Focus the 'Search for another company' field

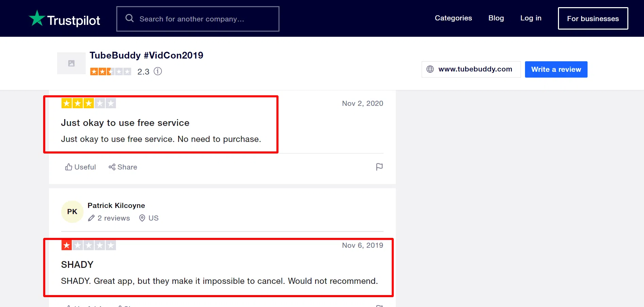coord(198,19)
